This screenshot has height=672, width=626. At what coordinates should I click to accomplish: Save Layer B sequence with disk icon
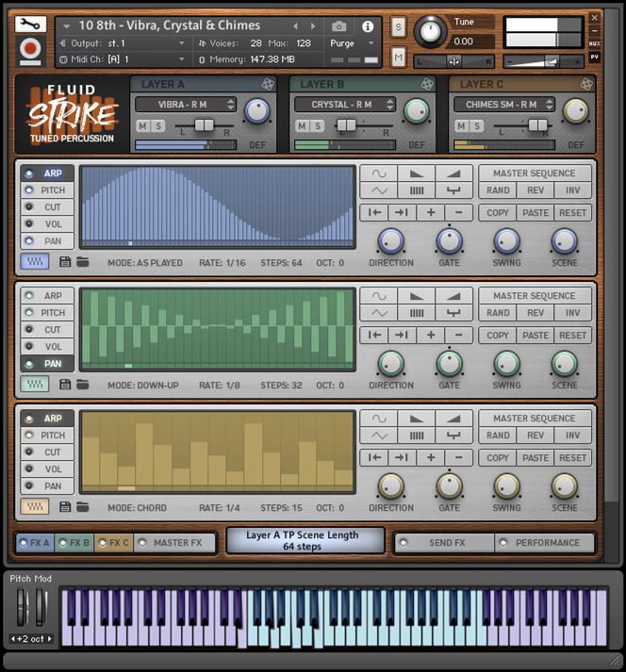(x=65, y=385)
